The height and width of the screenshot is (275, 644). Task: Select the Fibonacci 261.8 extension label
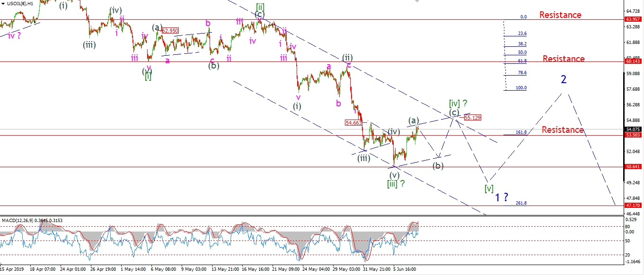pos(521,203)
